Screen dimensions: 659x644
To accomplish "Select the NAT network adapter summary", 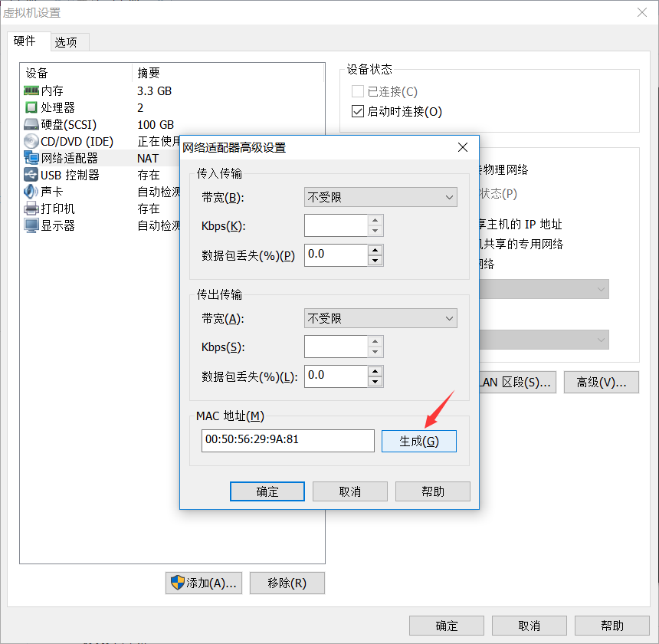I will point(148,159).
